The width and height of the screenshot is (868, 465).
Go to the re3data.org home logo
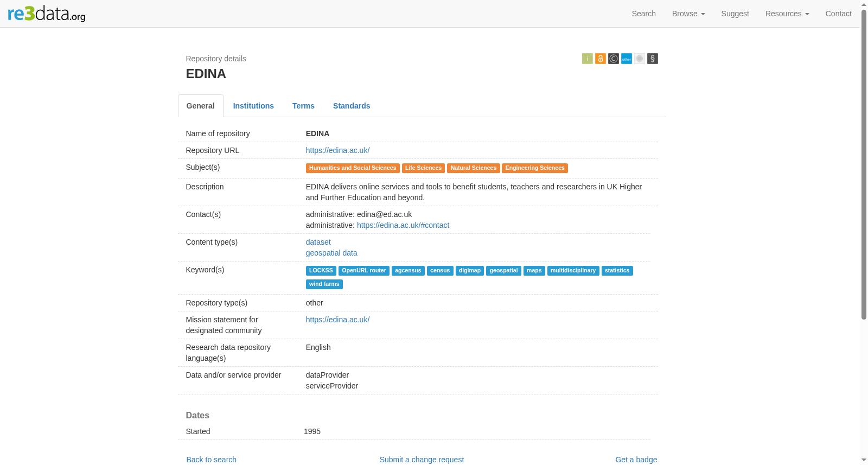47,14
